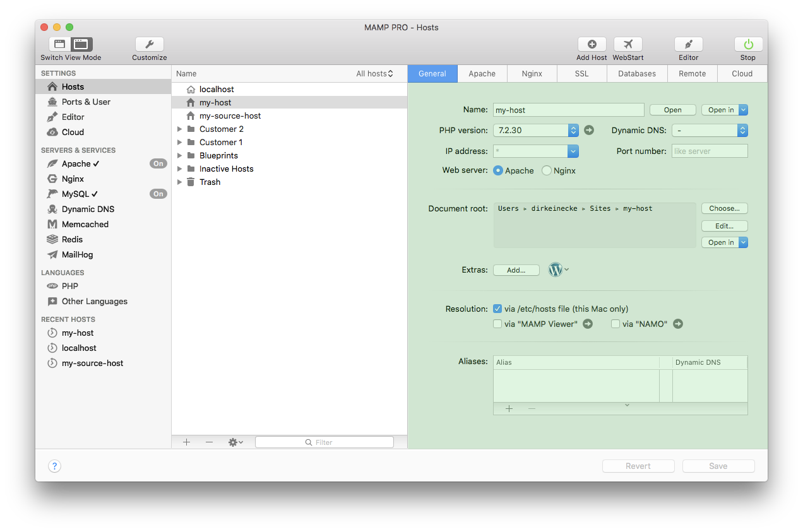Open WebStart with the airplane icon
The width and height of the screenshot is (803, 532).
point(628,44)
